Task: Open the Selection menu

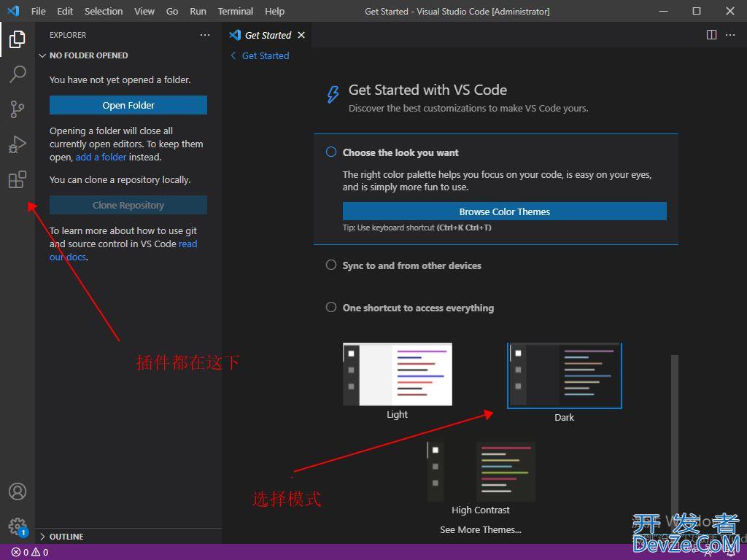Action: [104, 11]
